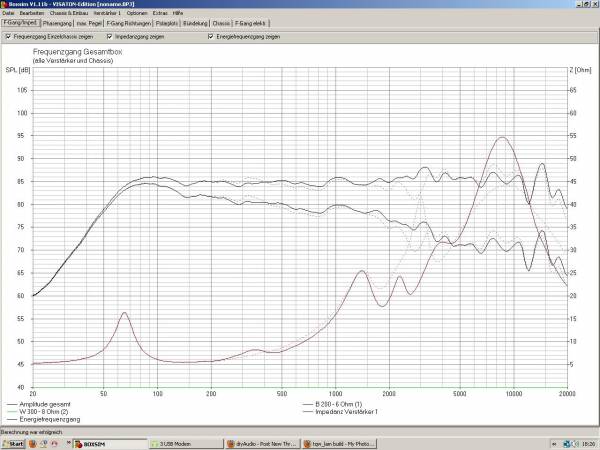The image size is (600, 450).
Task: Open the Verstärker 1 menu
Action: pos(107,13)
